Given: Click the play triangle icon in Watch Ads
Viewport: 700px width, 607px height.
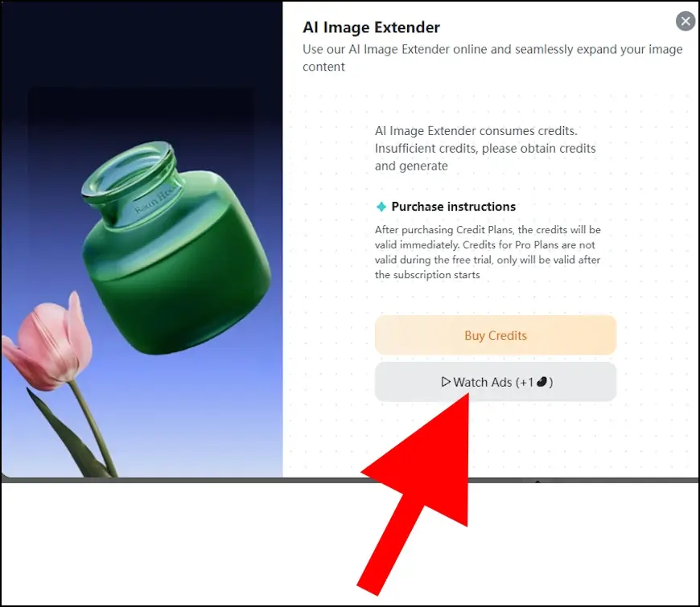Looking at the screenshot, I should pyautogui.click(x=445, y=382).
